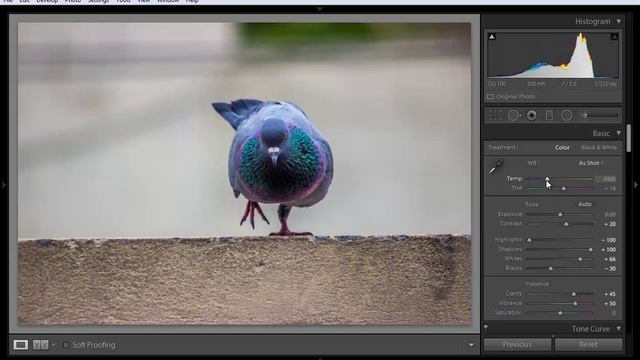Click the Reset button
The height and width of the screenshot is (360, 640).
click(x=588, y=344)
